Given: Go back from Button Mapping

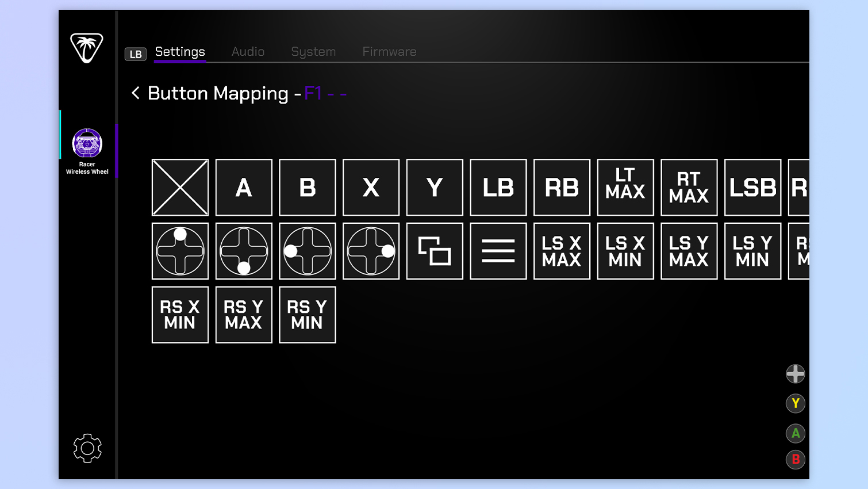Looking at the screenshot, I should [x=136, y=93].
